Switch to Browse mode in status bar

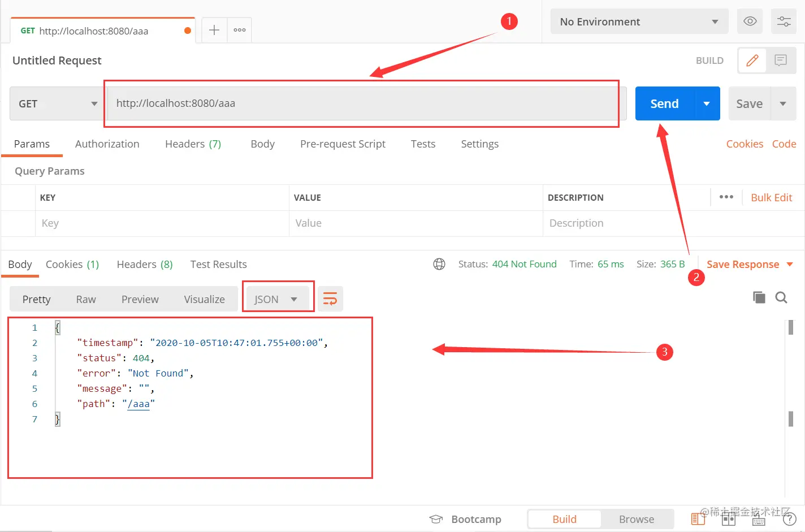pyautogui.click(x=637, y=519)
